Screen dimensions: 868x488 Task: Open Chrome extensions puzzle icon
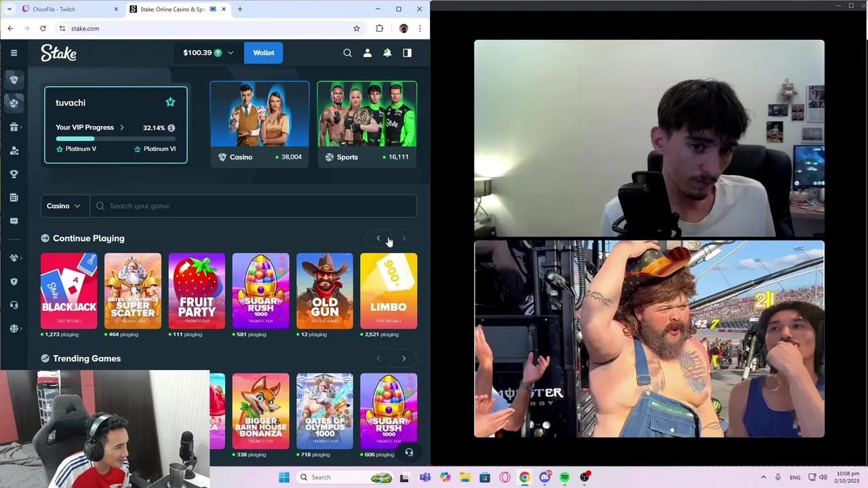point(379,28)
